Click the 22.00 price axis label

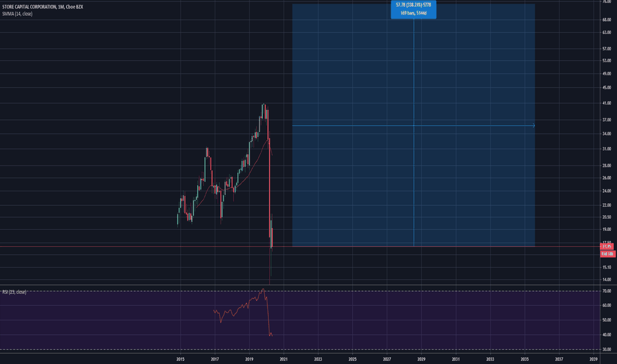(x=606, y=205)
